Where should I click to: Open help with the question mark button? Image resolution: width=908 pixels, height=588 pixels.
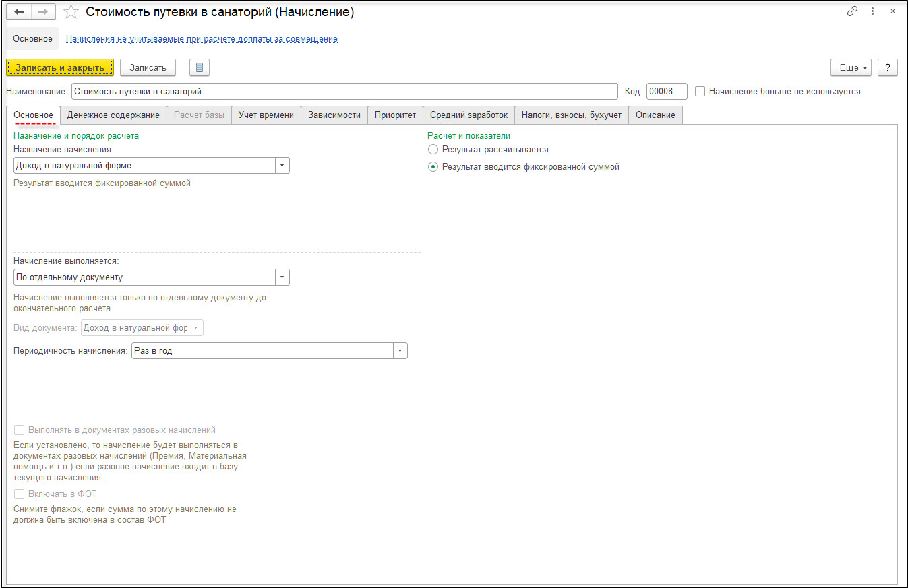(888, 67)
